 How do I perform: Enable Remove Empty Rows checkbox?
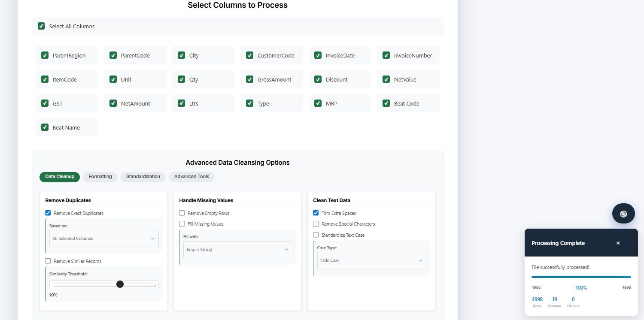click(x=182, y=213)
